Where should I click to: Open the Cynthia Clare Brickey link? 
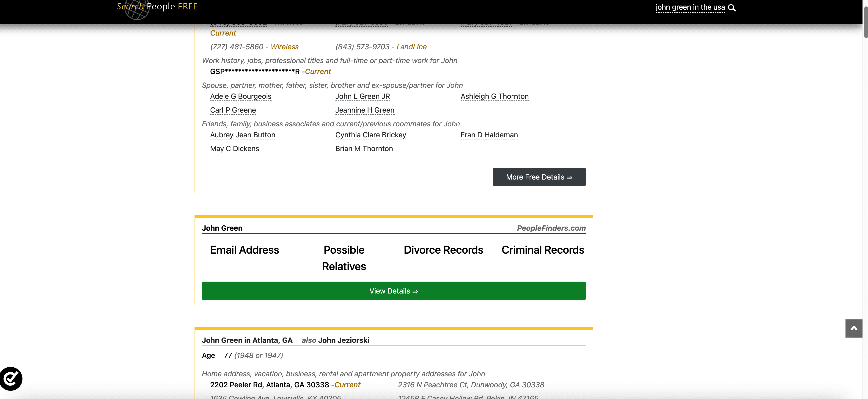point(371,135)
